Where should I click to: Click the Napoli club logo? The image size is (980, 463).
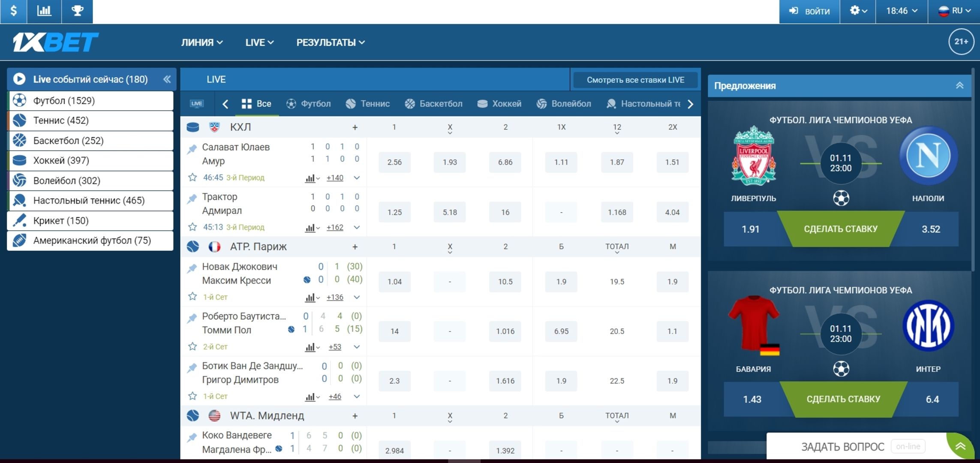[928, 156]
